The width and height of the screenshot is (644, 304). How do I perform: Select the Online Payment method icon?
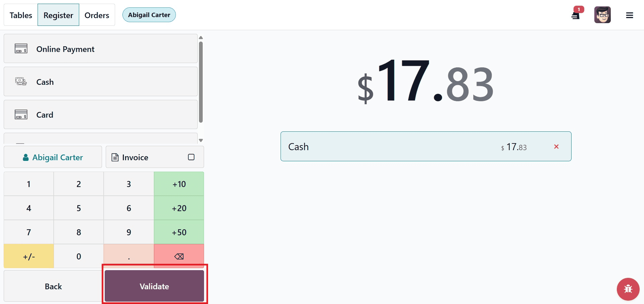point(21,49)
